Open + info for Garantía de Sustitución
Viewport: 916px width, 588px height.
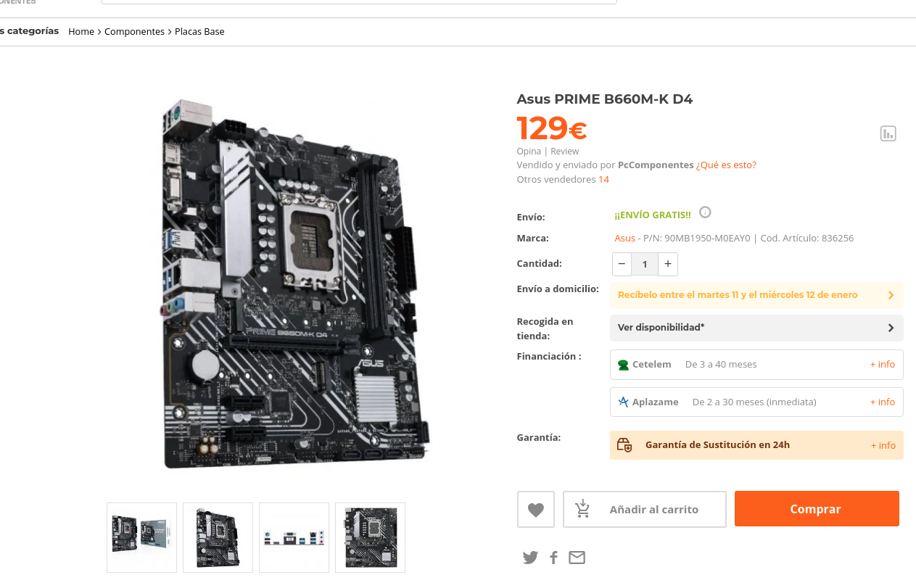point(883,445)
